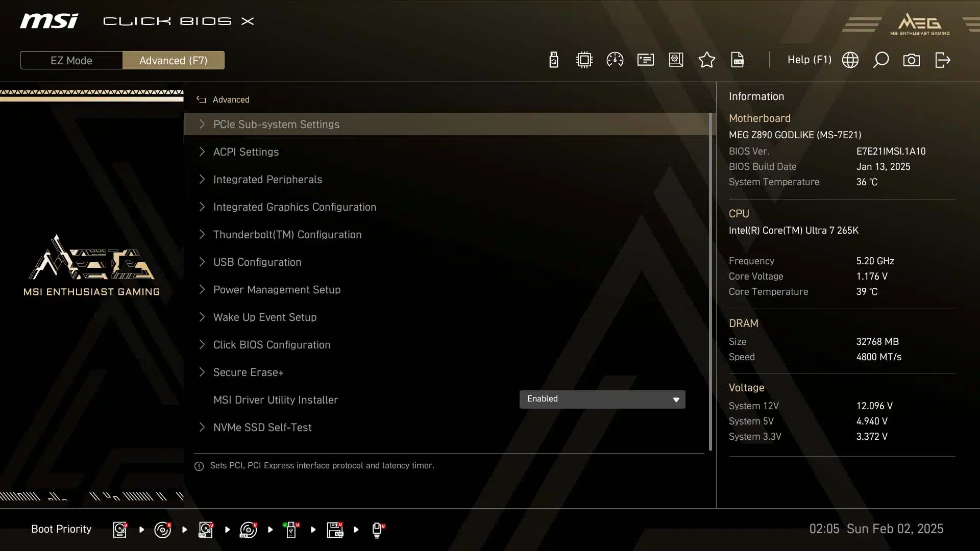Click the 02:05 Sun Feb 02, 2025 clock
The width and height of the screenshot is (980, 551).
(x=876, y=529)
